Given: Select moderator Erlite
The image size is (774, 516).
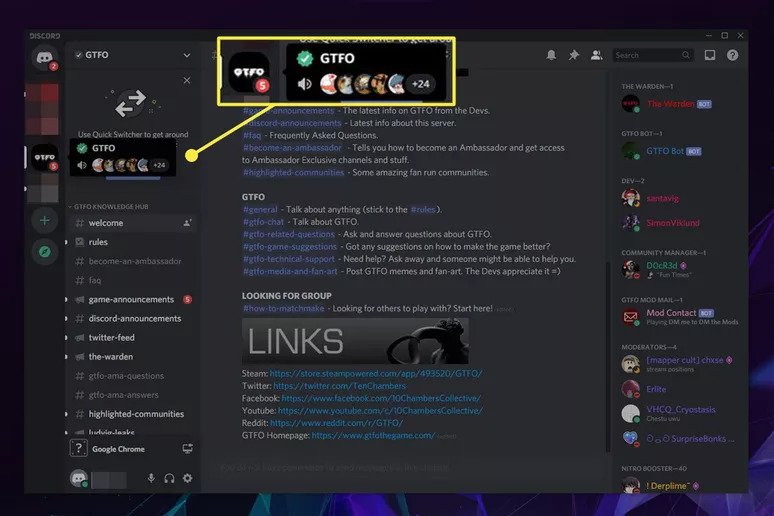Looking at the screenshot, I should click(x=681, y=389).
